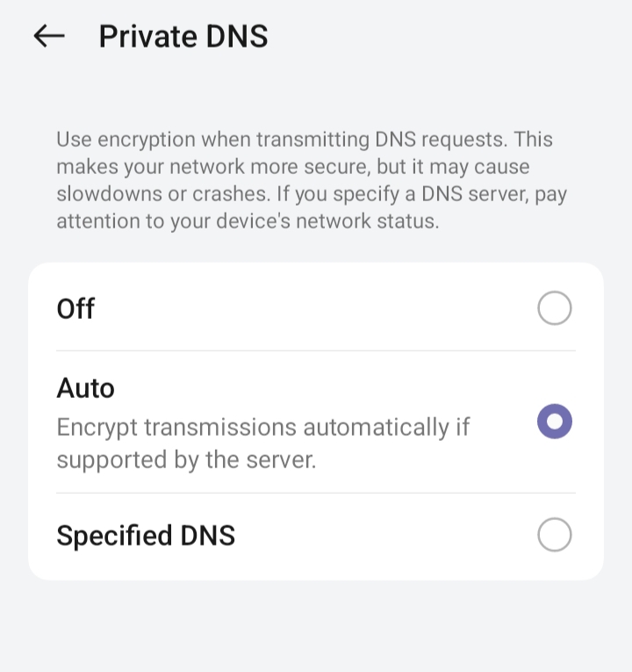The height and width of the screenshot is (672, 632).
Task: Click the "Off" option label
Action: (75, 308)
